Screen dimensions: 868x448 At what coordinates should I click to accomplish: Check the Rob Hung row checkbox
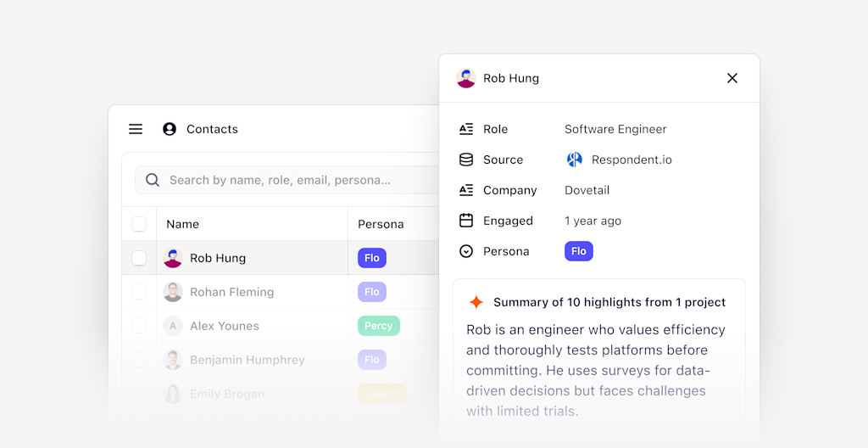pyautogui.click(x=139, y=258)
